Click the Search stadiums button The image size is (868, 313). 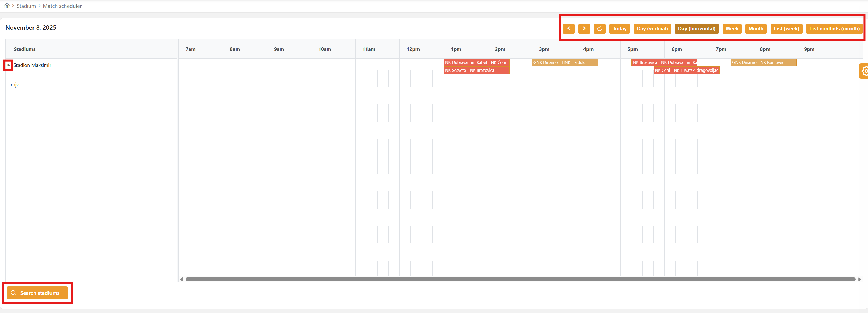[37, 293]
